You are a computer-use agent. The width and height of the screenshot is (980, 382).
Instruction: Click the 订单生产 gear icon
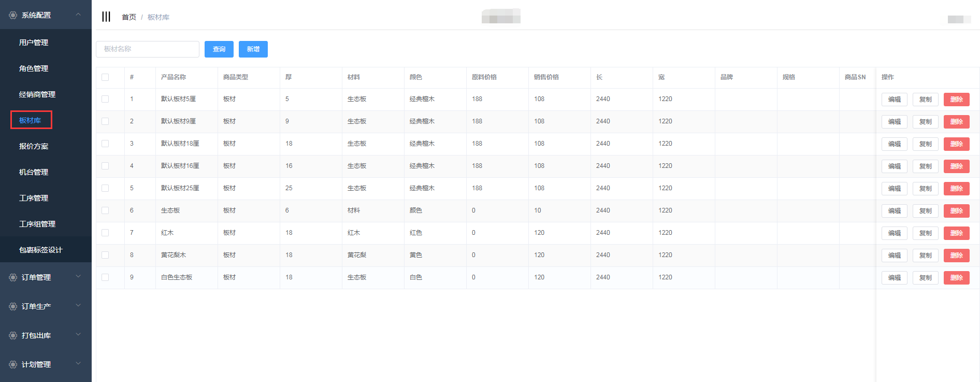tap(13, 306)
